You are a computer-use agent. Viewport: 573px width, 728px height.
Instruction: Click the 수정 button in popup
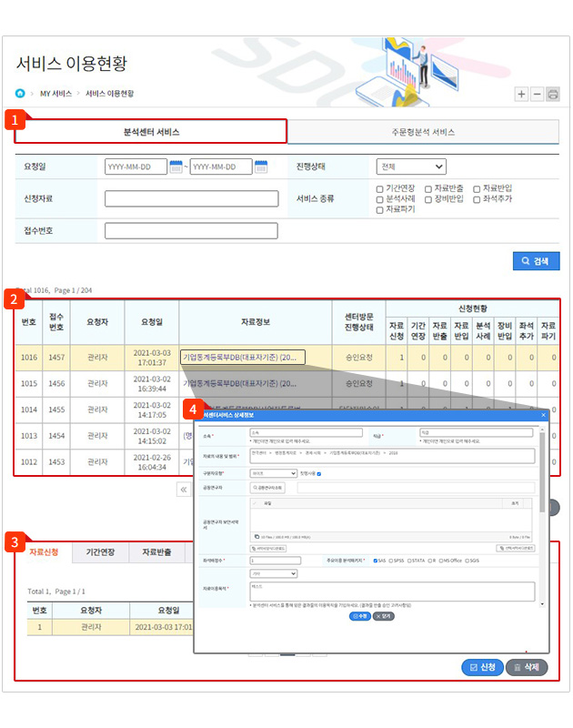click(359, 616)
